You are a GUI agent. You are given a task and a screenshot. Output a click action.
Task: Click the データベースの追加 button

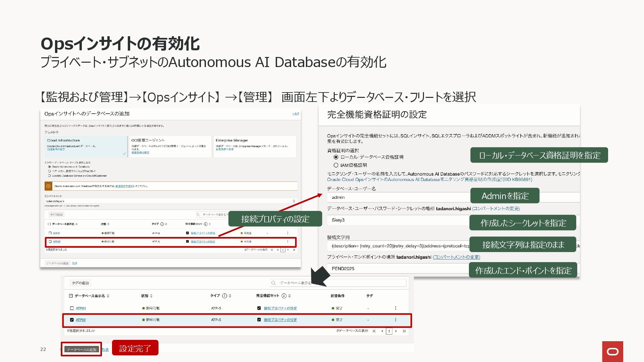tap(82, 349)
